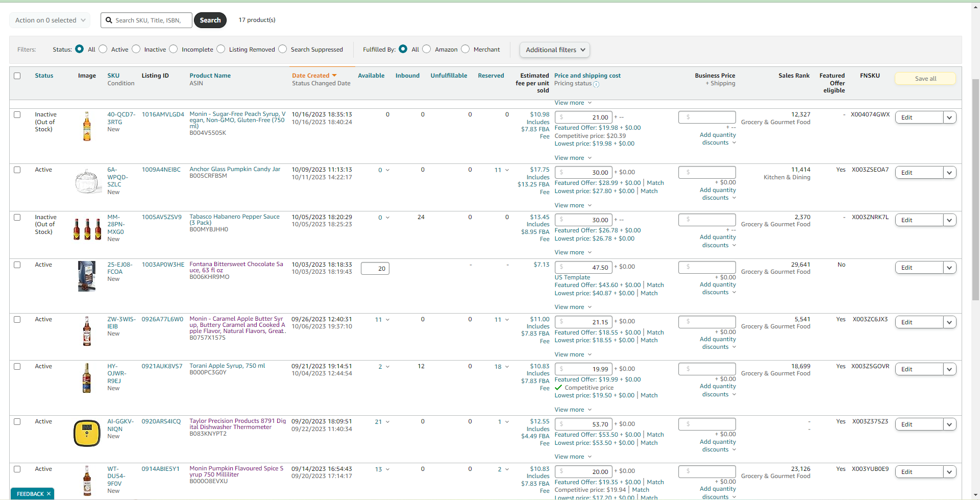Select the Active status filter

103,49
